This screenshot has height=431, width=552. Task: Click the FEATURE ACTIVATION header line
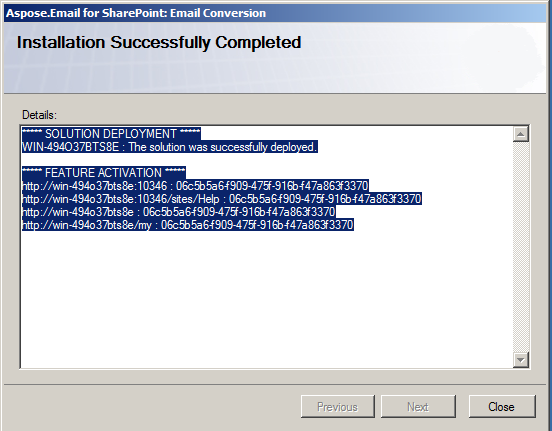coord(104,173)
